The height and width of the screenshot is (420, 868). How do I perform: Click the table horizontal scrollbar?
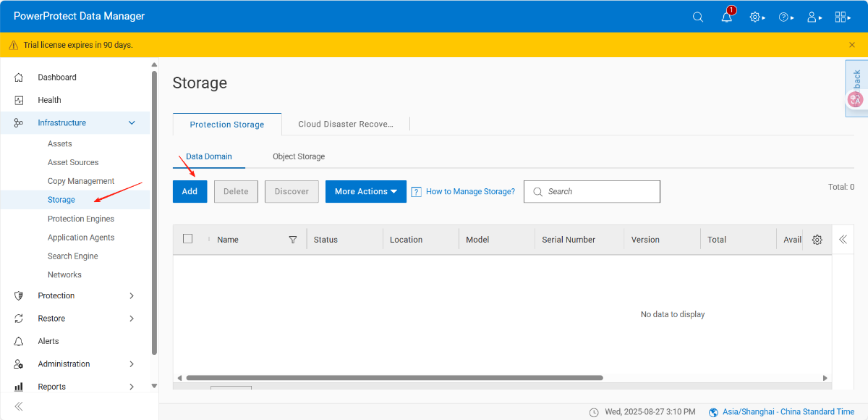[x=394, y=378]
